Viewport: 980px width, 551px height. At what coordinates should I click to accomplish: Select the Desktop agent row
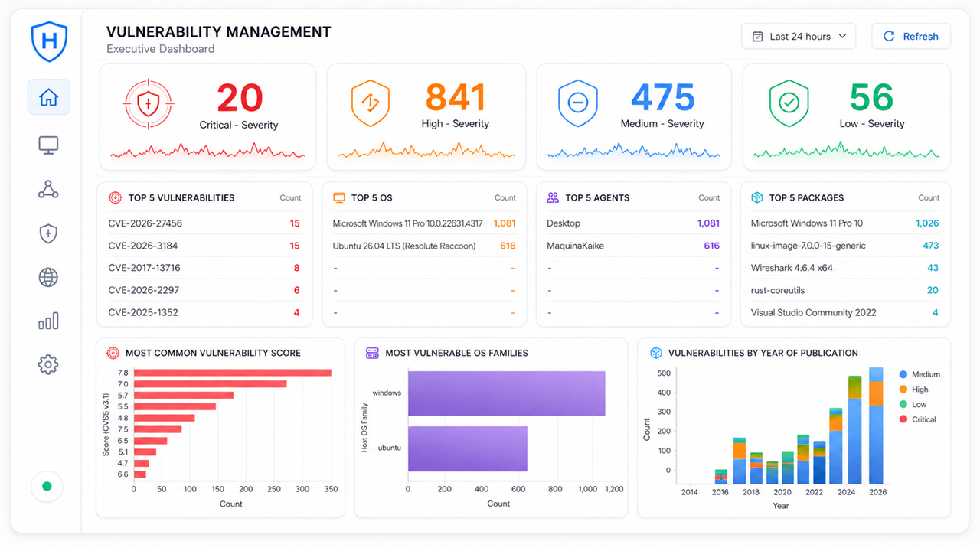[x=633, y=223]
